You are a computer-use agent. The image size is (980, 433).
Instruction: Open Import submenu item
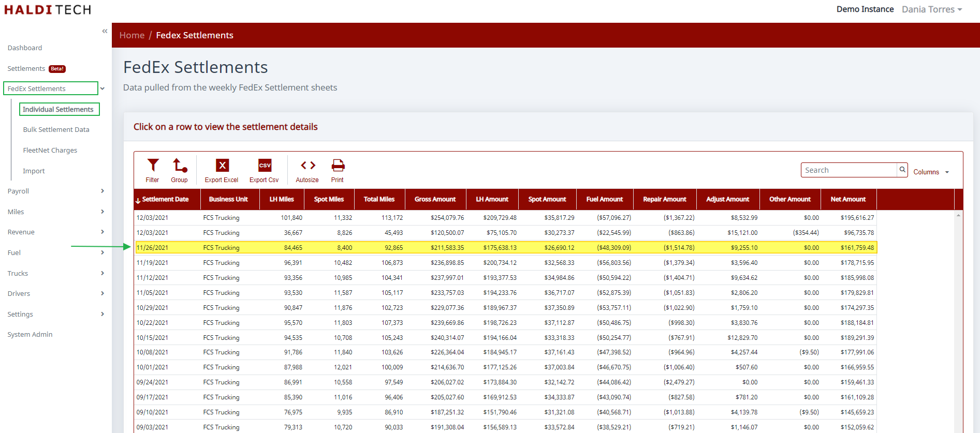click(34, 171)
